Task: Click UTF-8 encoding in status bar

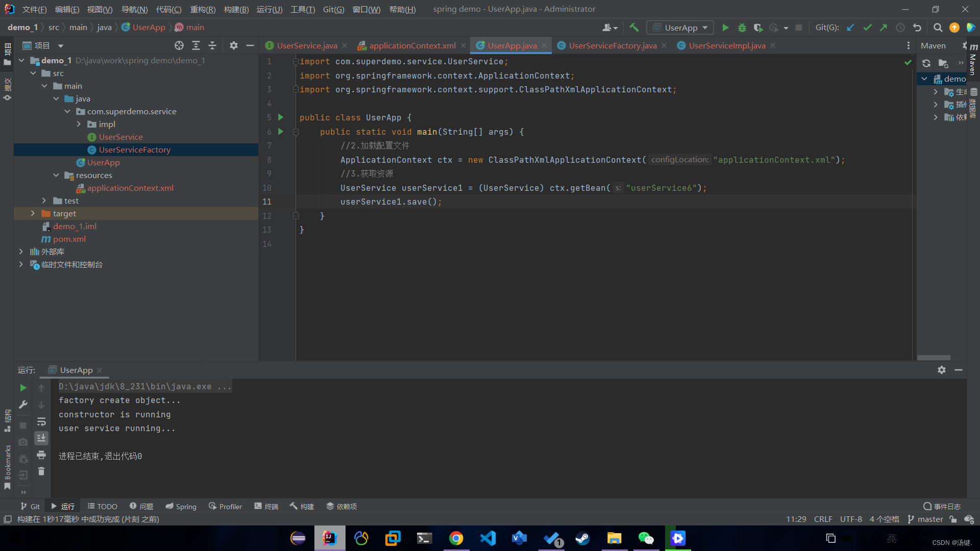Action: pyautogui.click(x=851, y=519)
